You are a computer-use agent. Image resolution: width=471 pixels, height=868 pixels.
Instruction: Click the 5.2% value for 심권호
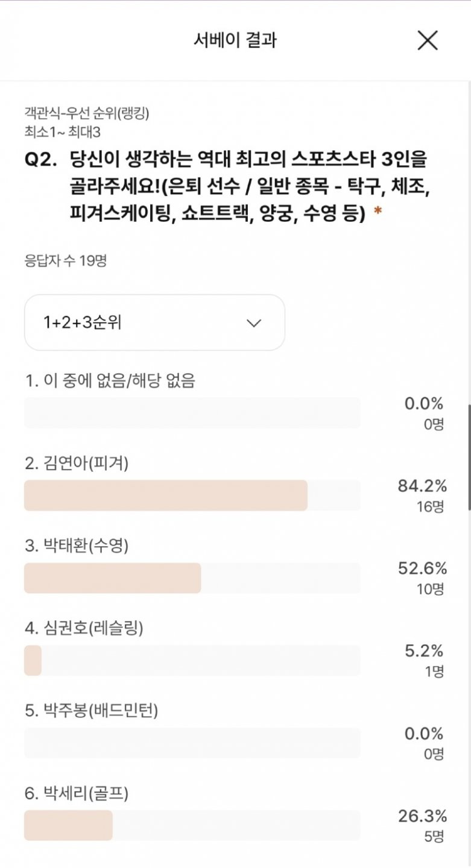pos(425,651)
